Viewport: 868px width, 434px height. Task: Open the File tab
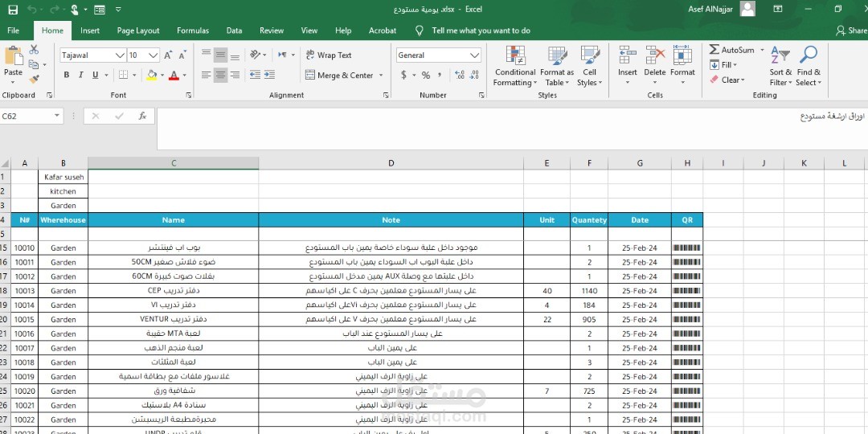point(14,31)
